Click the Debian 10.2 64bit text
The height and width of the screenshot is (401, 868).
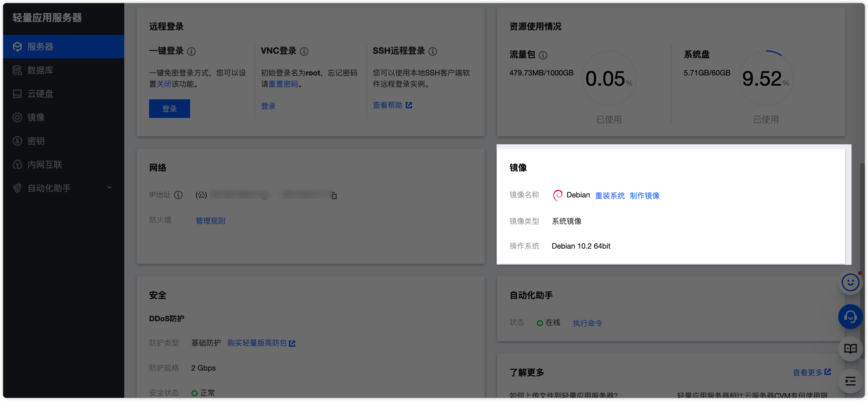pyautogui.click(x=581, y=246)
